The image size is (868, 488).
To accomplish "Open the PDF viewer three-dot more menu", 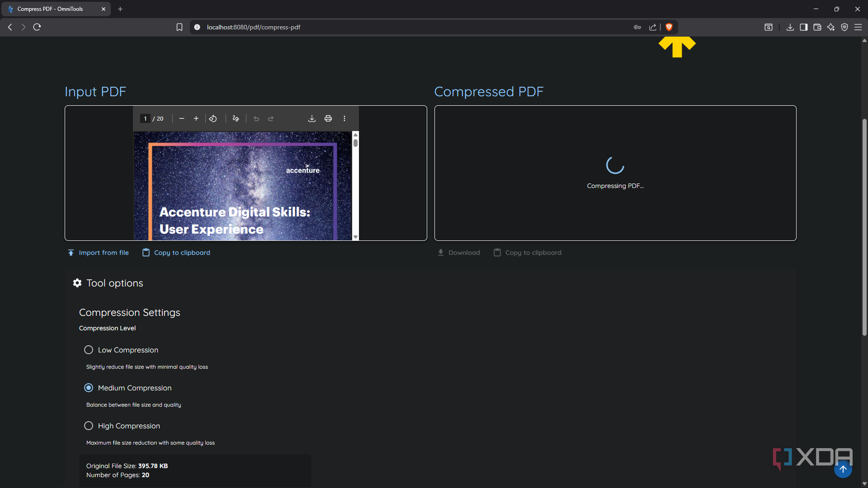I will [344, 118].
